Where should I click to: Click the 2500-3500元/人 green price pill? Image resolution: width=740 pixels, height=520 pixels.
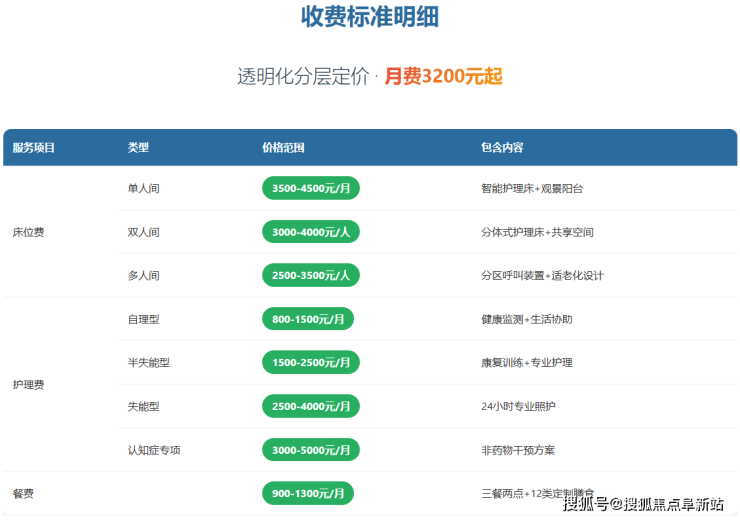310,275
